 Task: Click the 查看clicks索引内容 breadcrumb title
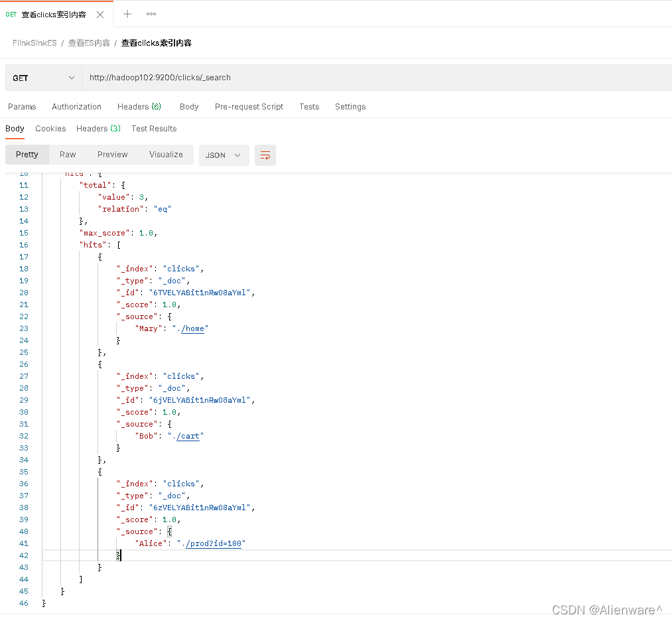[157, 43]
